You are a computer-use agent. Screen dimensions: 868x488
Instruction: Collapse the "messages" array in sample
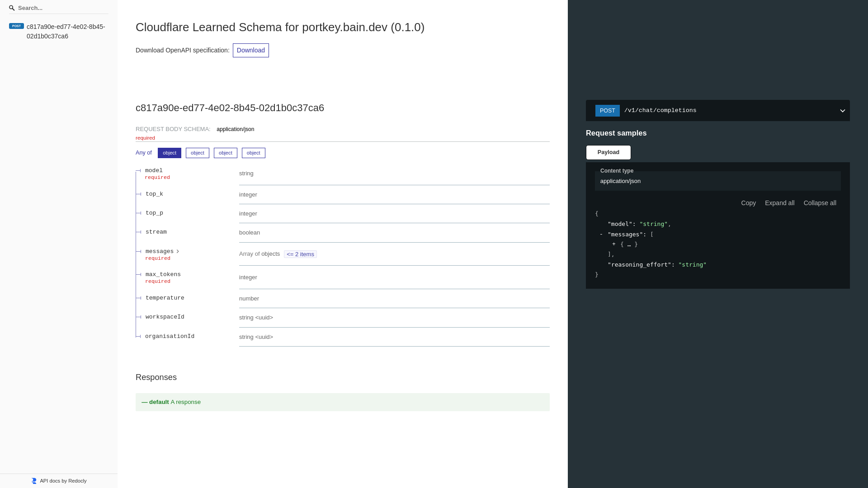click(601, 235)
